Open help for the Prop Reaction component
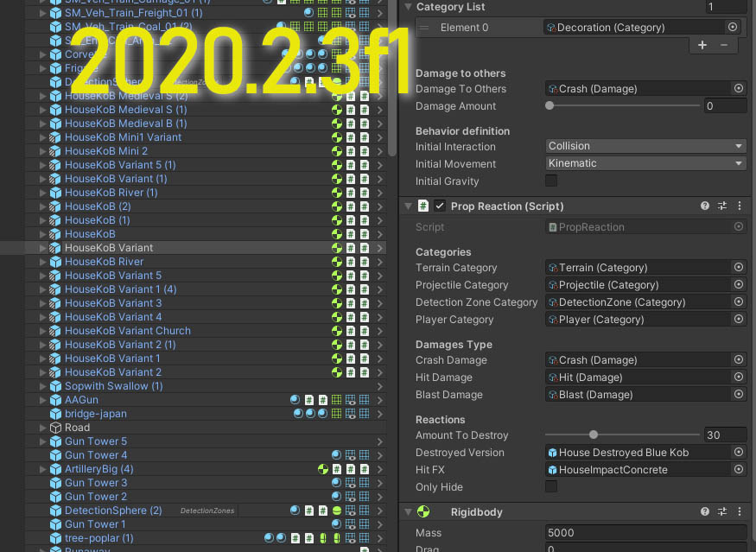 705,206
